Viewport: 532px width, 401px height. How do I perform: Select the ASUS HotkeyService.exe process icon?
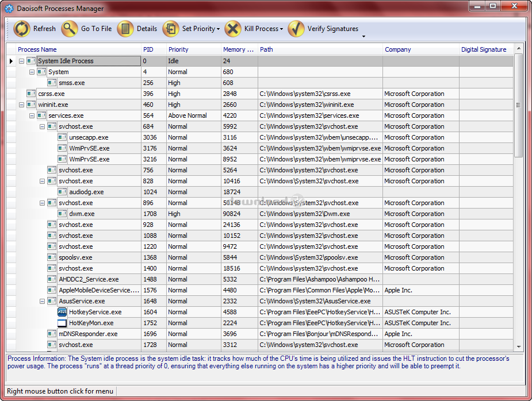[x=62, y=312]
